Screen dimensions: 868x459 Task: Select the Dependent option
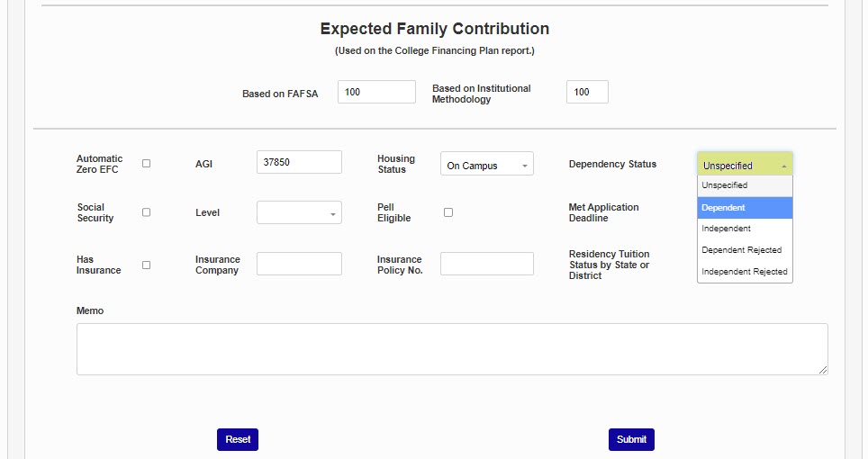[x=745, y=208]
